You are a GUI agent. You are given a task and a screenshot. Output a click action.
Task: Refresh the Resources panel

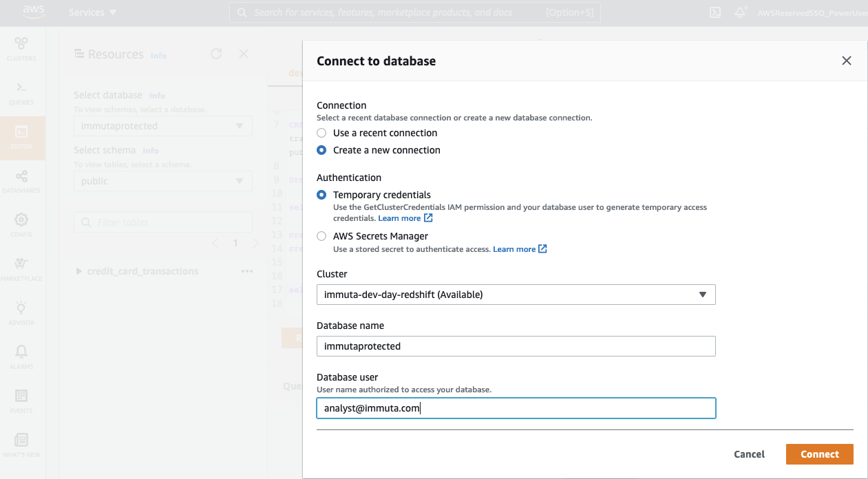(216, 54)
